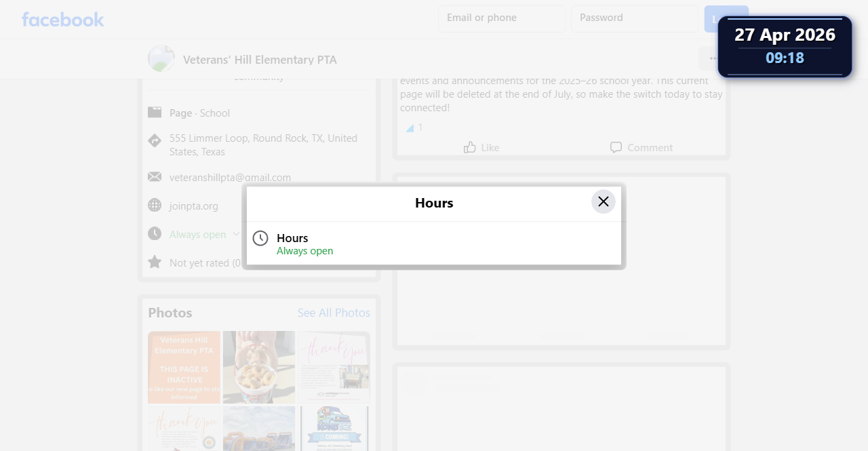Viewport: 868px width, 451px height.
Task: Visit the joinpta.org website link
Action: pos(194,205)
